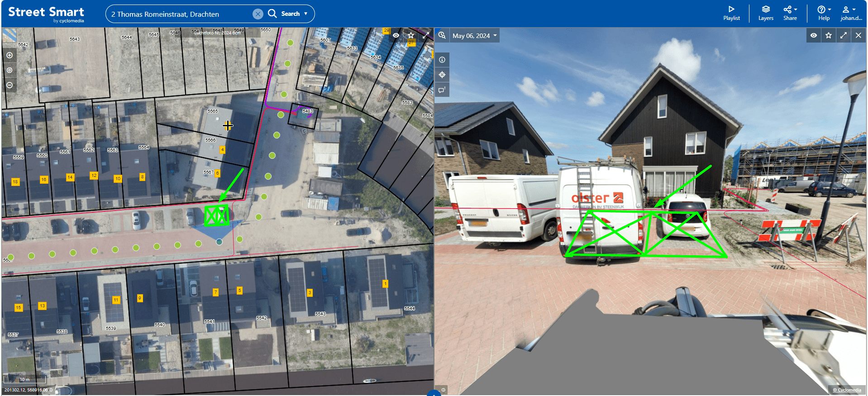The height and width of the screenshot is (396, 868).
Task: Expand the Search options dropdown arrow
Action: (x=306, y=14)
